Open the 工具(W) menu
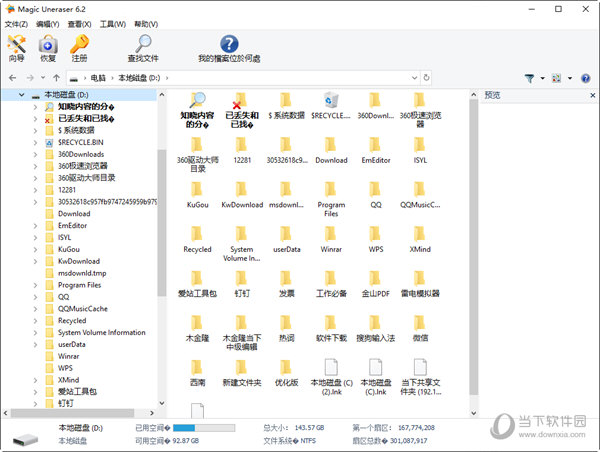600x452 pixels. (x=112, y=24)
